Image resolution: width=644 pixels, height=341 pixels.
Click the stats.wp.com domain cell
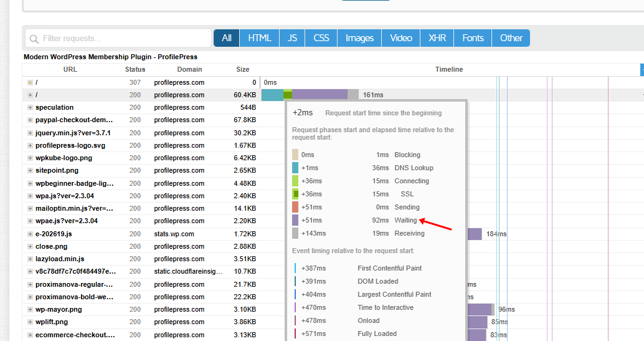[174, 234]
